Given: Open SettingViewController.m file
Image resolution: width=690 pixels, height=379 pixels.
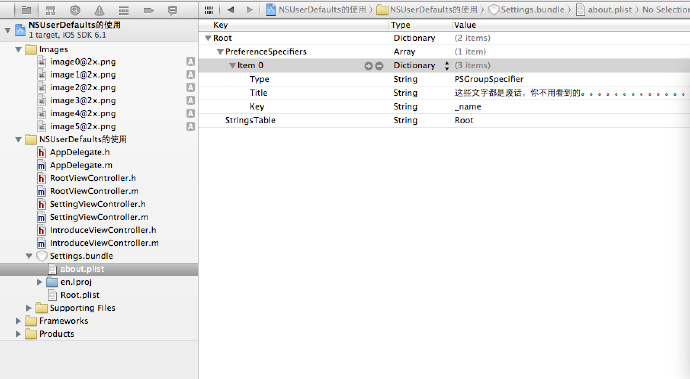Looking at the screenshot, I should [99, 217].
